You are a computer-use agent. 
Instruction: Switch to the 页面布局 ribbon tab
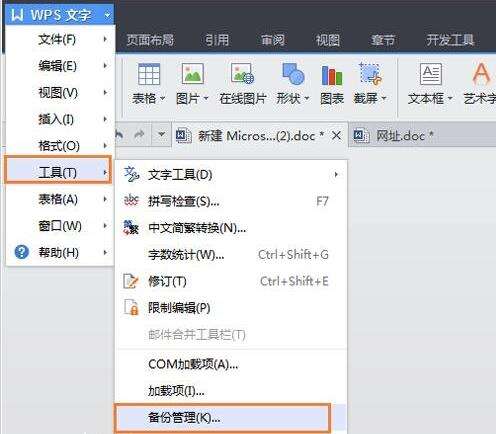click(x=150, y=40)
